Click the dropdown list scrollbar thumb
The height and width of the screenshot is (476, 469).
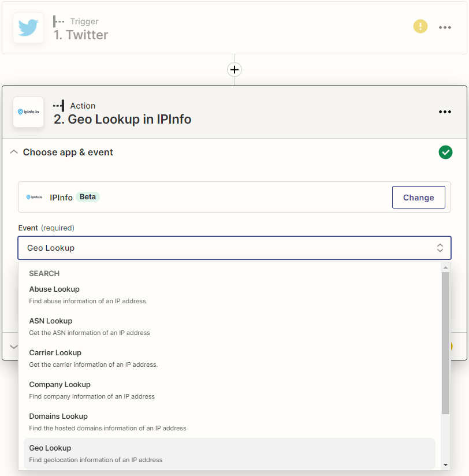coord(445,343)
